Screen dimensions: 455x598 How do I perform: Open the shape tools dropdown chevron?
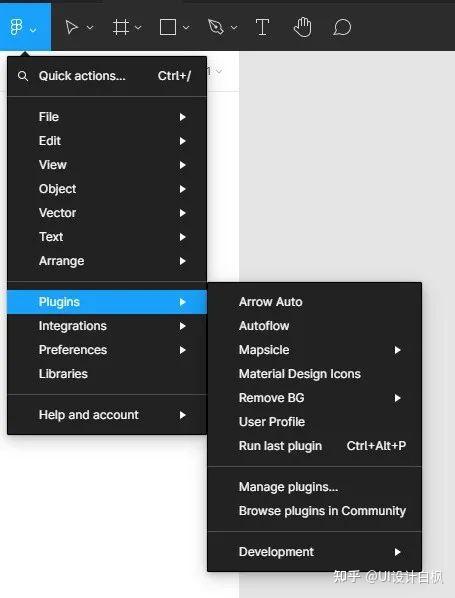tap(186, 27)
